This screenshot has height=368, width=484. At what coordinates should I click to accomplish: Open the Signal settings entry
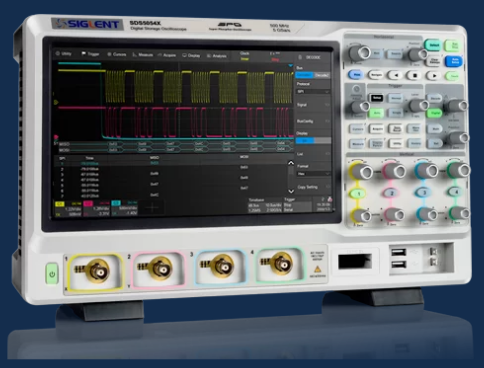[313, 105]
